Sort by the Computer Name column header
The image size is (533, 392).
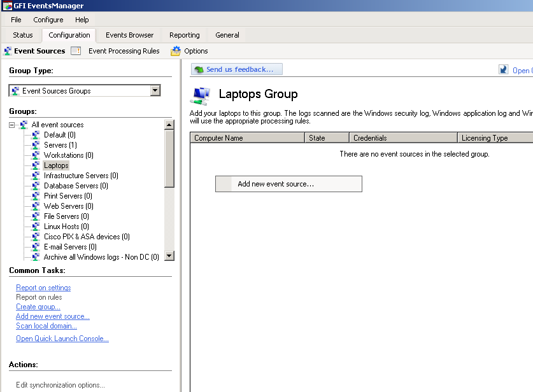tap(247, 138)
